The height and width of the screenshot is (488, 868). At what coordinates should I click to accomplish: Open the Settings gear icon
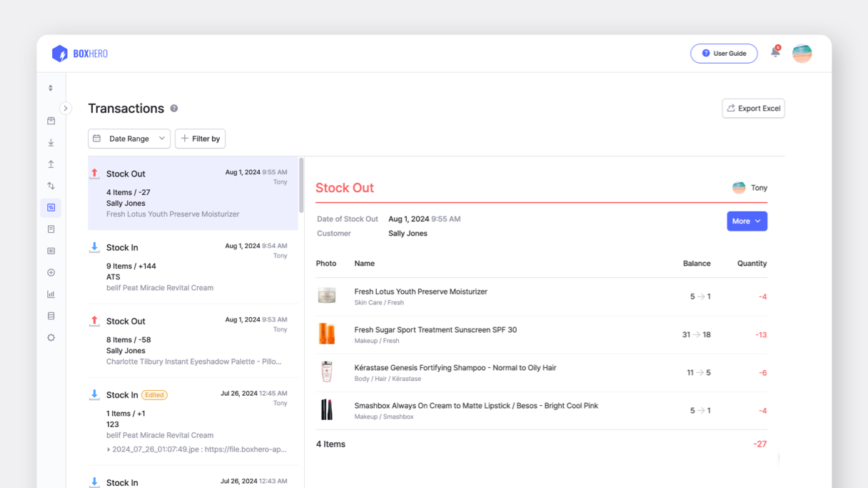[51, 337]
